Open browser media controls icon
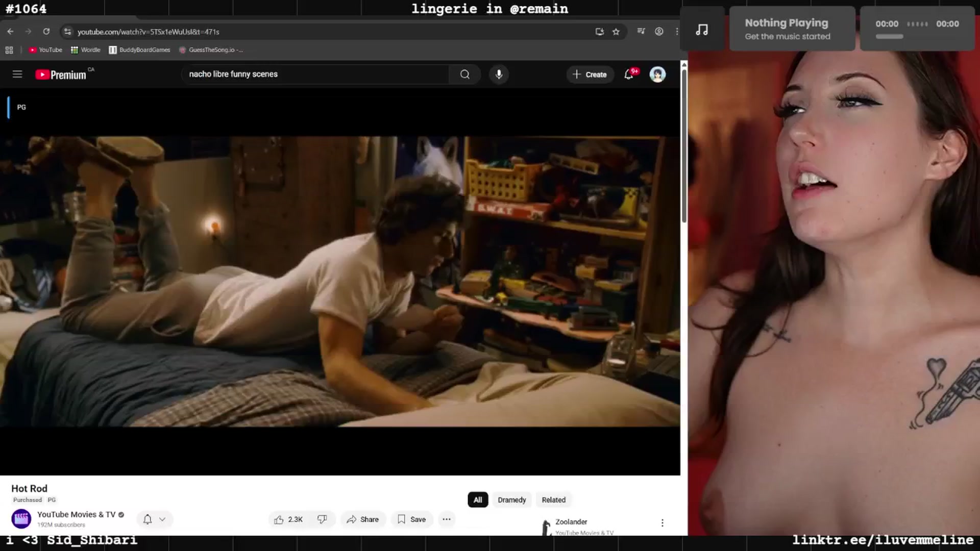Image resolution: width=980 pixels, height=551 pixels. (641, 32)
